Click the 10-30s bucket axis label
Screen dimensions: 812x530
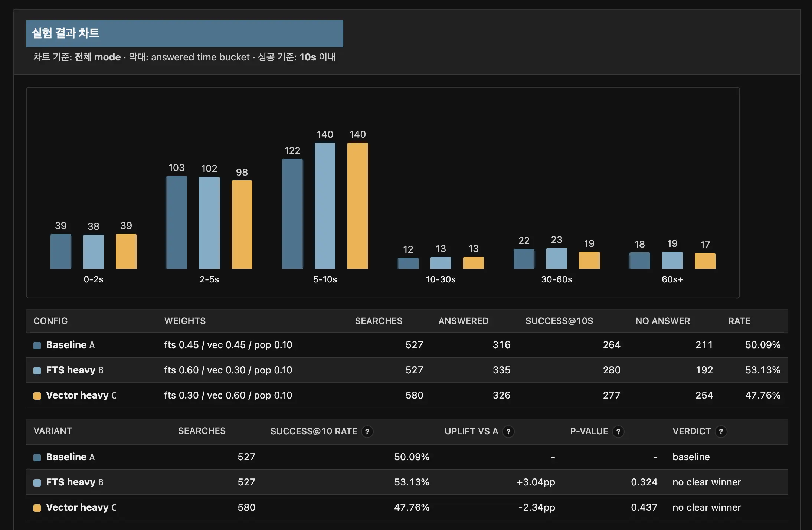click(441, 279)
